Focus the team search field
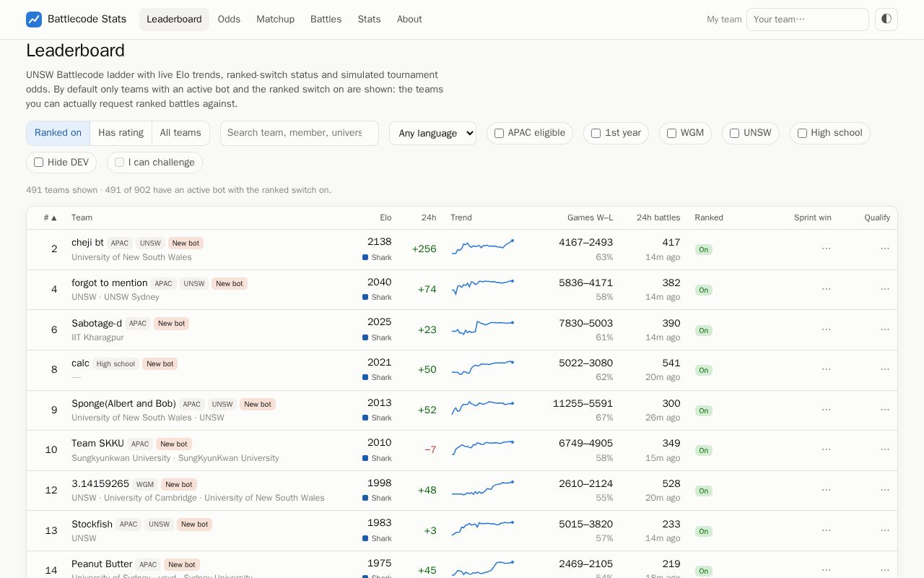Image resolution: width=924 pixels, height=578 pixels. click(x=300, y=133)
